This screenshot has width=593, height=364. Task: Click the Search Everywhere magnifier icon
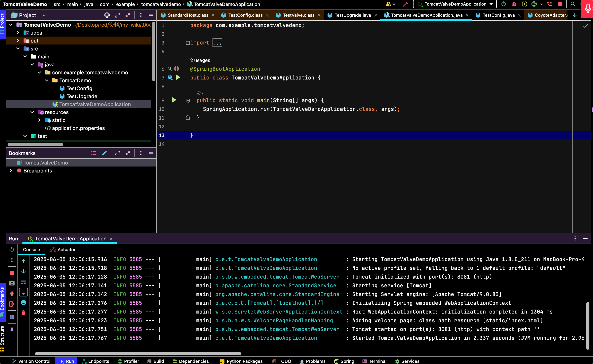point(573,4)
